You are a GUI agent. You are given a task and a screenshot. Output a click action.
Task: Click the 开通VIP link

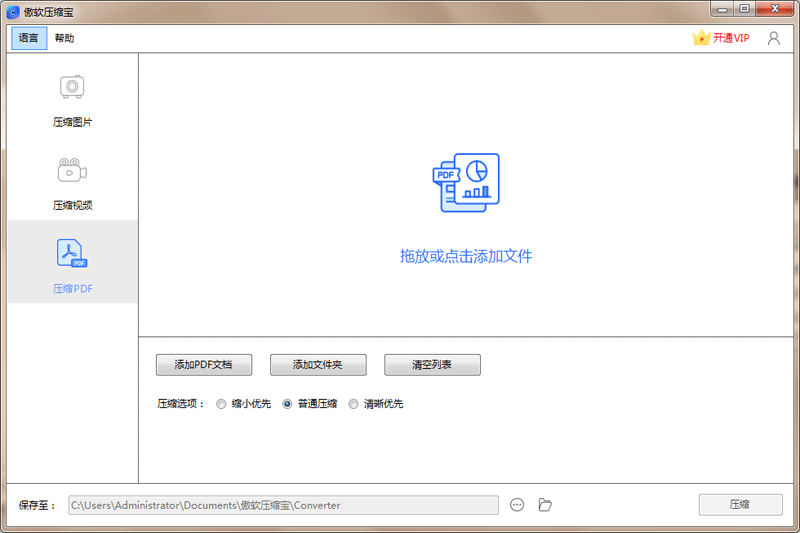(731, 38)
